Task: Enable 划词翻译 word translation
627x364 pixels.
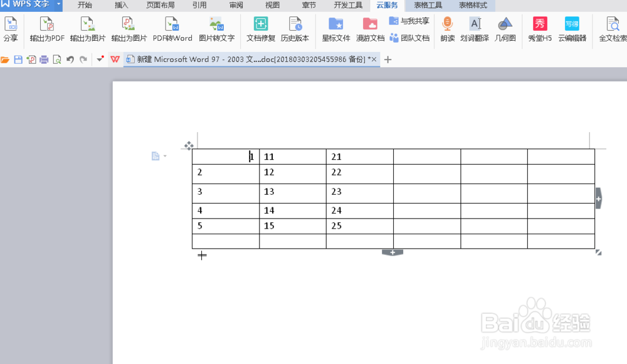Action: 475,29
